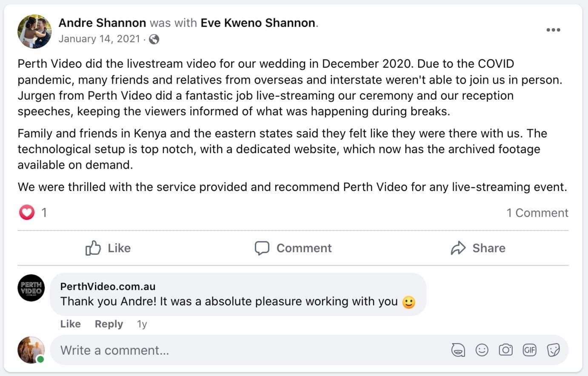The width and height of the screenshot is (588, 376).
Task: Click the Perth Video logo avatar
Action: coord(31,288)
